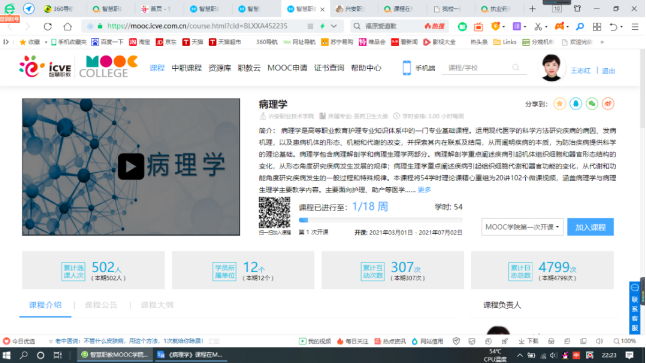This screenshot has width=646, height=363.
Task: Share course via the star icon
Action: [559, 104]
